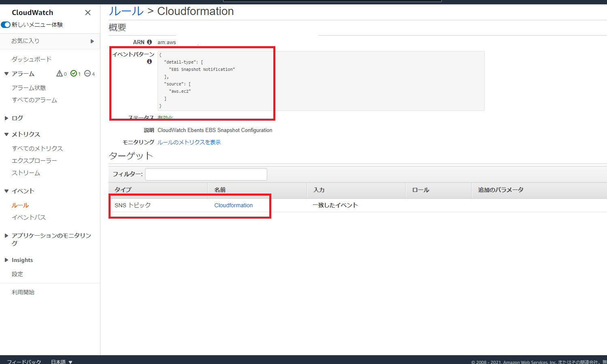This screenshot has width=607, height=364.
Task: Toggle the 新しいメニュー体験 switch
Action: (x=6, y=25)
